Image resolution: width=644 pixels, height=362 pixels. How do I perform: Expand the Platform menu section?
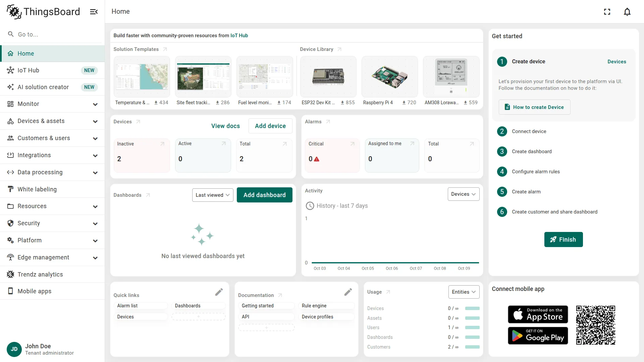pyautogui.click(x=52, y=240)
